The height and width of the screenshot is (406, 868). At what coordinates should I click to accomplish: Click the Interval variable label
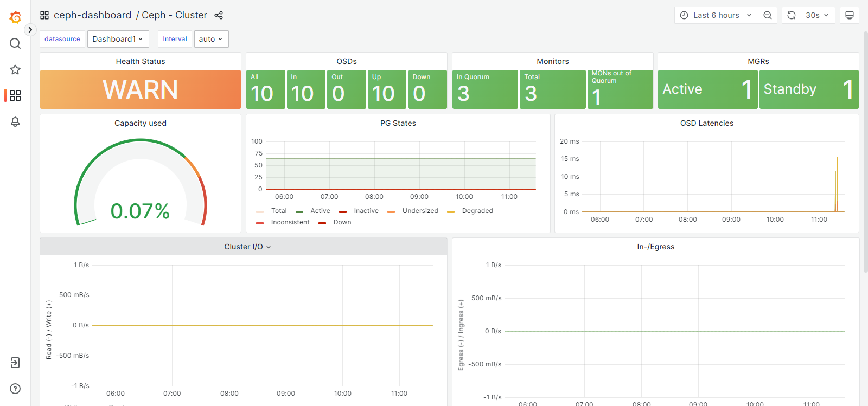[175, 39]
